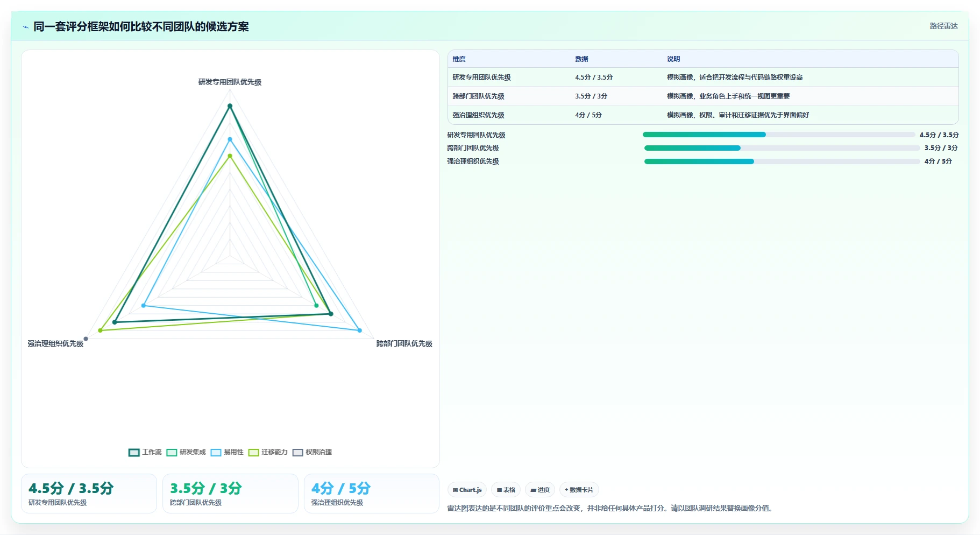Select the 进度 chip
980x535 pixels.
(540, 490)
